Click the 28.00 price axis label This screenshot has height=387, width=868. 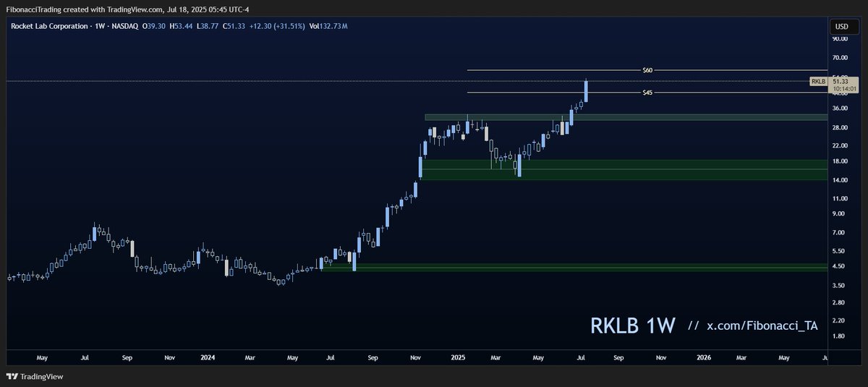point(840,127)
